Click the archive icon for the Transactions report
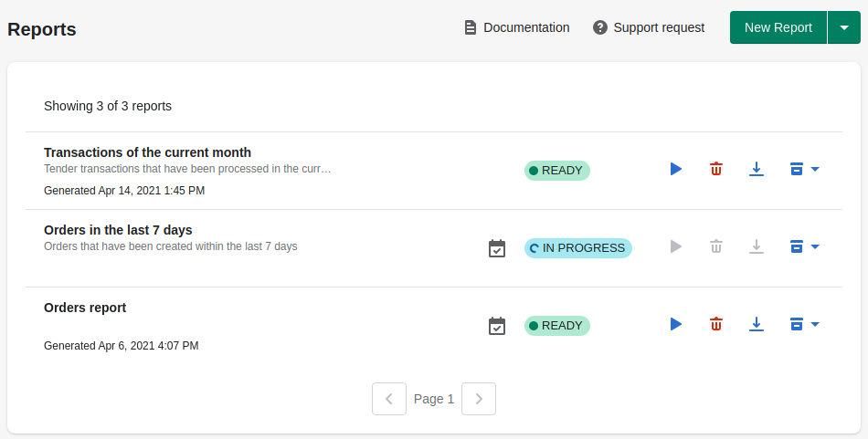Screen dimensions: 868x439 (797, 169)
